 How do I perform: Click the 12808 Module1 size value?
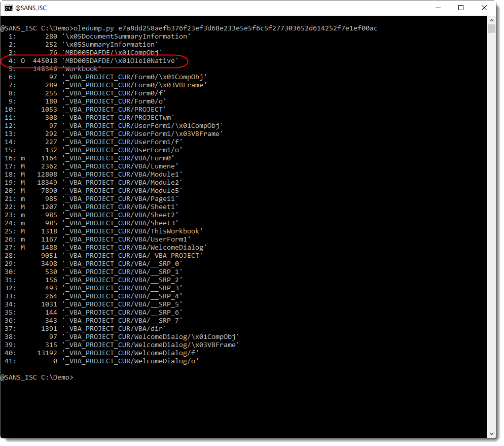click(47, 174)
